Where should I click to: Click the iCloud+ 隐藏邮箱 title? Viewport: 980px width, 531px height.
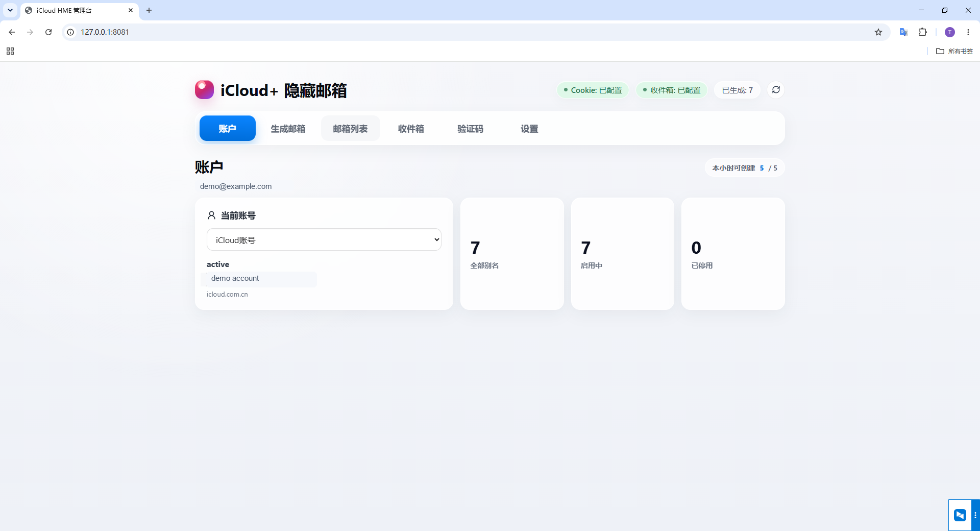283,90
